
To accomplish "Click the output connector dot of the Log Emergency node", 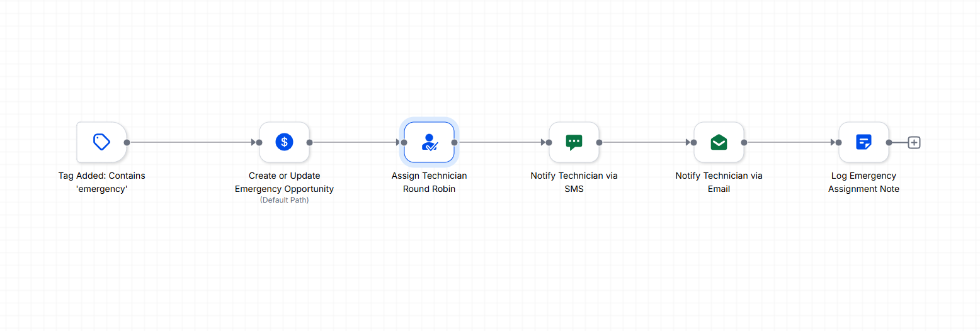I will (x=889, y=142).
